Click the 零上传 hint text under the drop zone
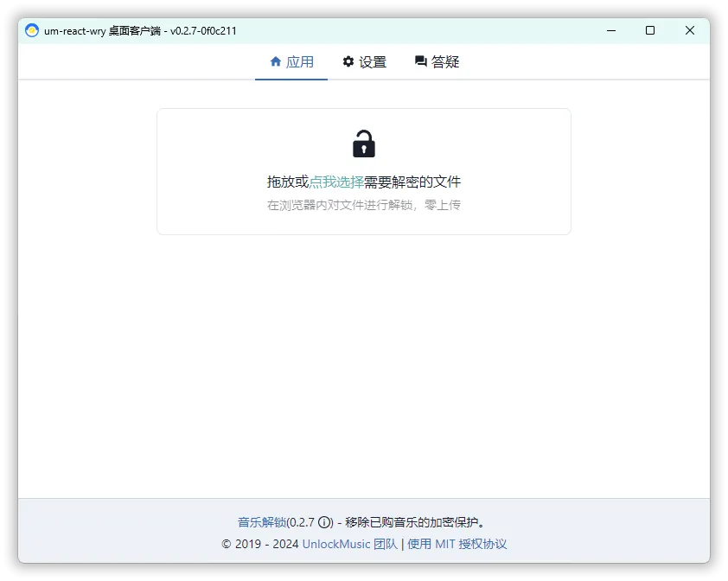Screen dimensions: 728x581 [363, 205]
